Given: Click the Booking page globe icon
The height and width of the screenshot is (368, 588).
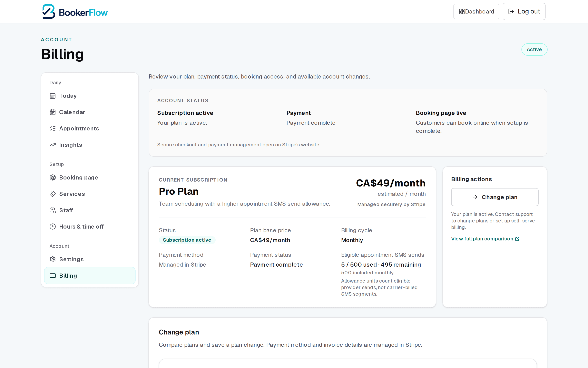Looking at the screenshot, I should click(x=53, y=177).
